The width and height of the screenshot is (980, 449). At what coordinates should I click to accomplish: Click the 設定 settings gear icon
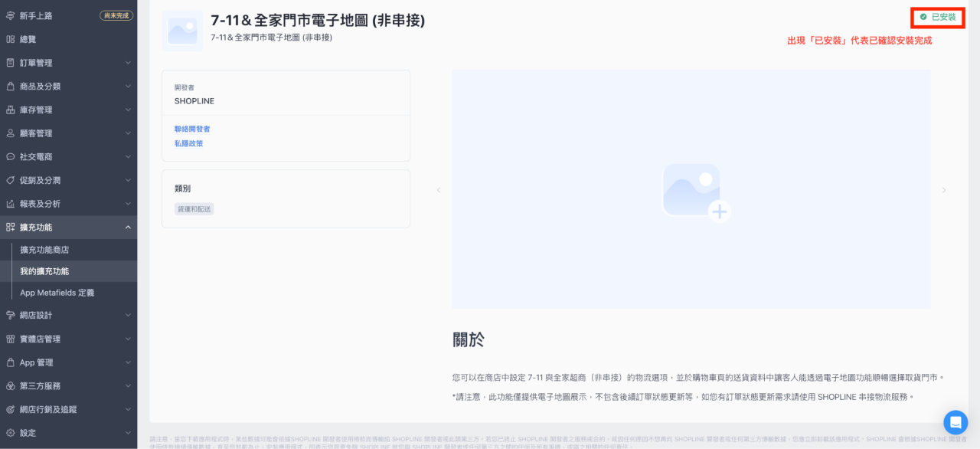coord(10,433)
